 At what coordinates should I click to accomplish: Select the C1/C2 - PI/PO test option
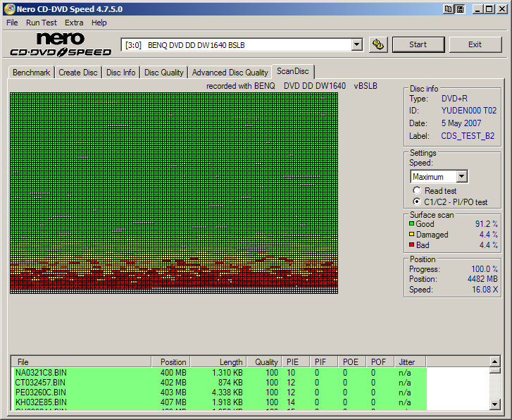coord(417,202)
